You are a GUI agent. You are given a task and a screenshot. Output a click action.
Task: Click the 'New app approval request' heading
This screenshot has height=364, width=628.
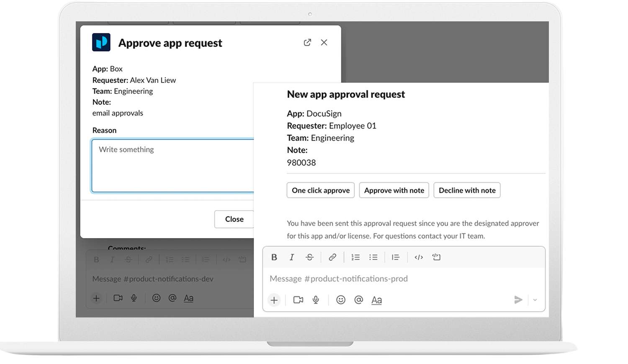click(346, 95)
